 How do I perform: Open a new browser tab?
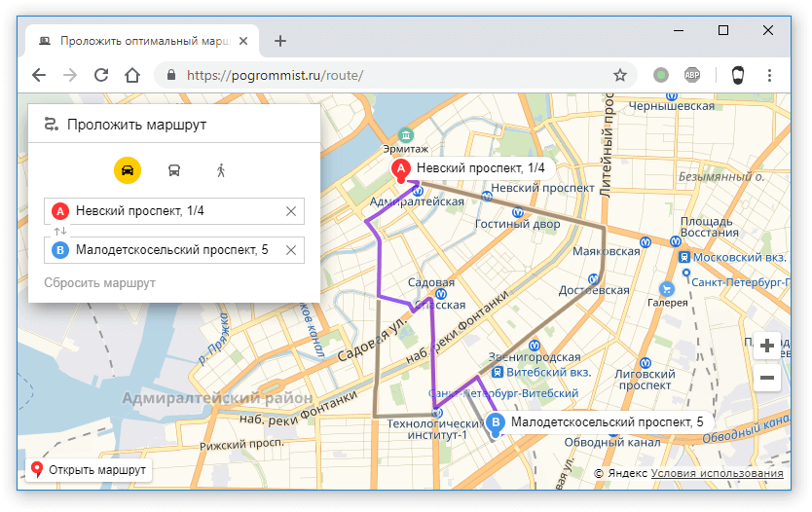point(280,41)
